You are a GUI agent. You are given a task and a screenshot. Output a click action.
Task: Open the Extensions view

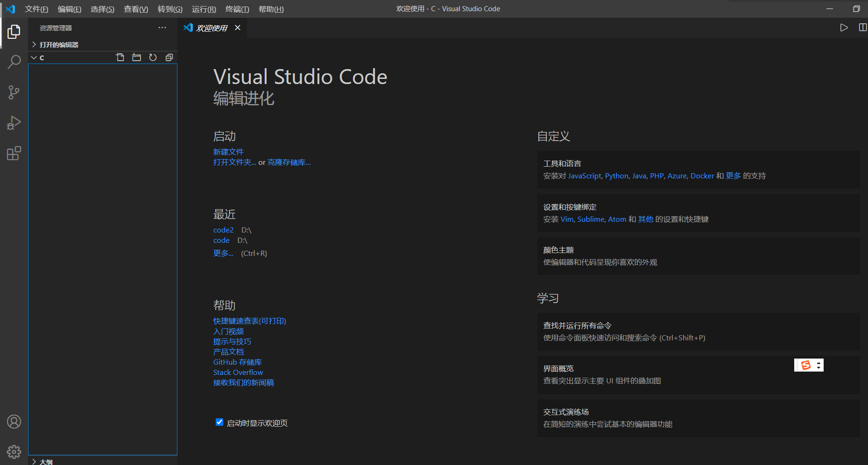[x=14, y=153]
